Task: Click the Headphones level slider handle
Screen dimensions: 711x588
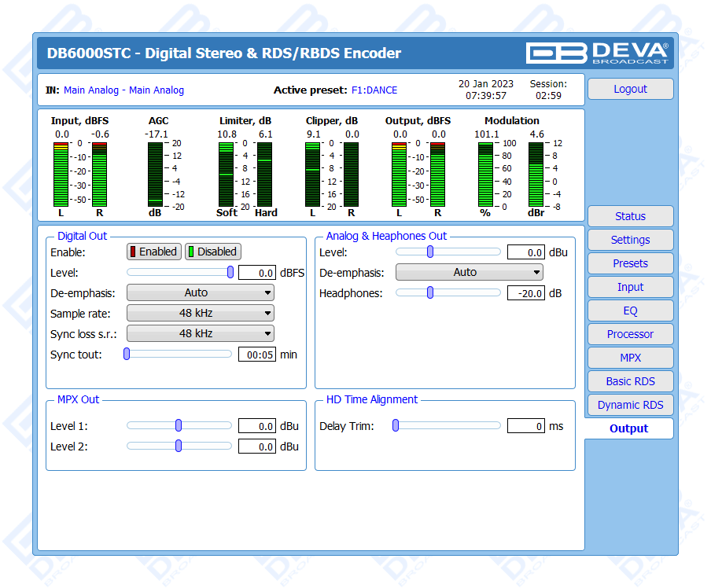Action: [x=430, y=292]
